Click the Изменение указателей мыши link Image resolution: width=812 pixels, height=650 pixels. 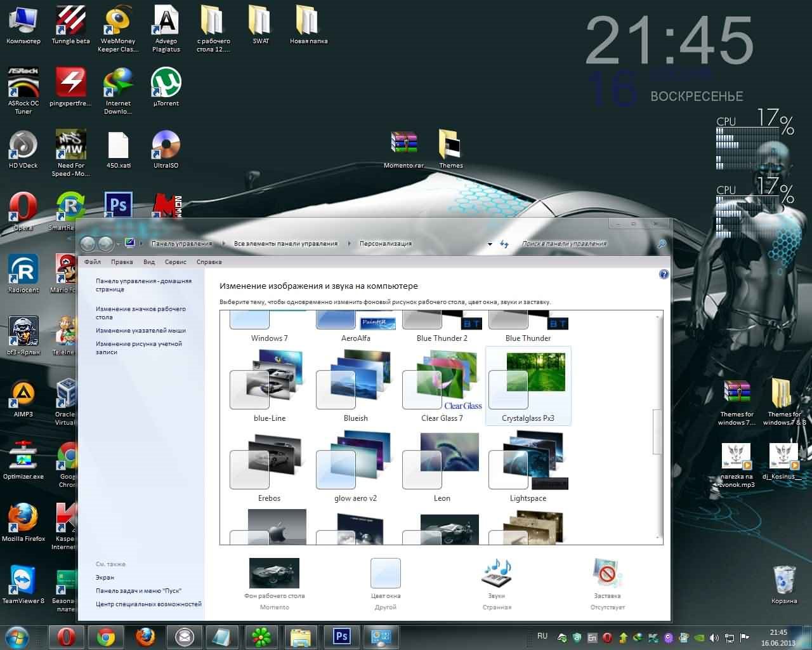(140, 331)
